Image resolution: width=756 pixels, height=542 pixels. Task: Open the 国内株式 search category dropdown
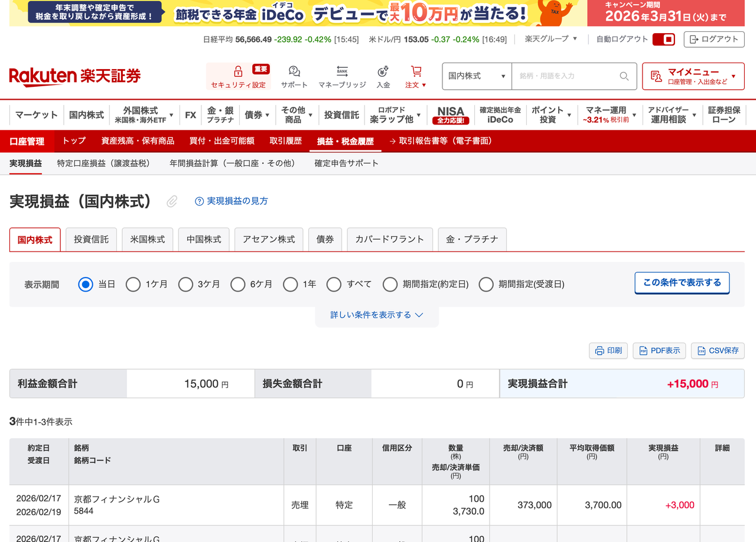pyautogui.click(x=476, y=76)
